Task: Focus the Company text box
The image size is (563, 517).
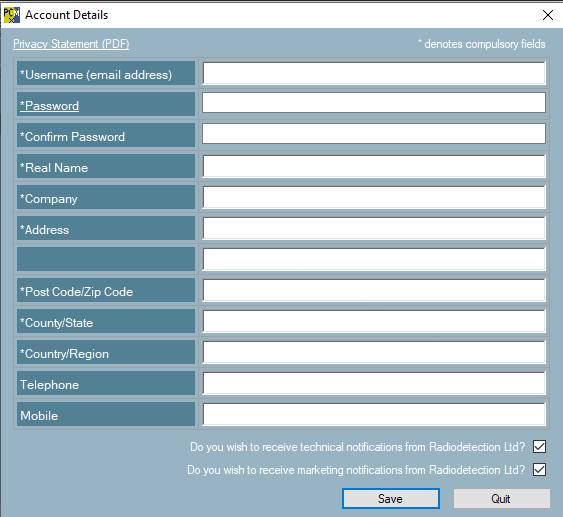Action: pos(374,197)
